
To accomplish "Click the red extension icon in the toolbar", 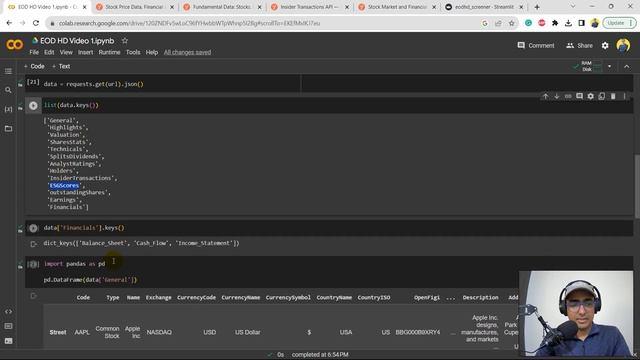I will 542,23.
